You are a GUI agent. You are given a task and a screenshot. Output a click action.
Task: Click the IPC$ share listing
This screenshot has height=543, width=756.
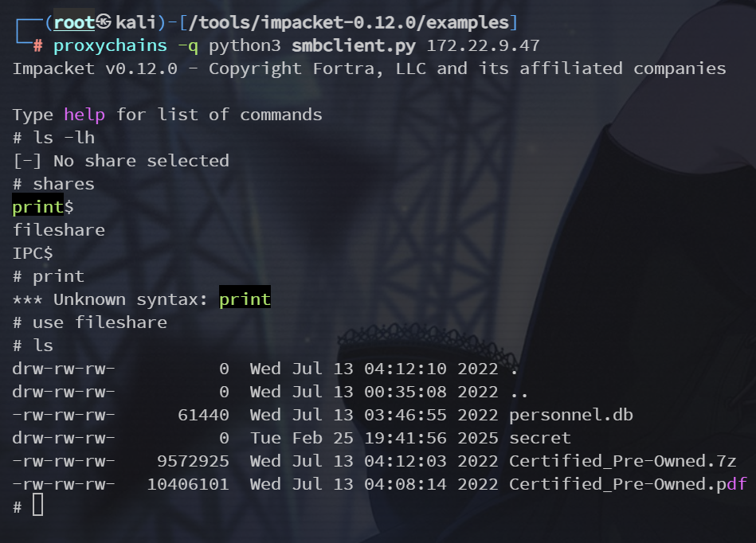(x=33, y=253)
